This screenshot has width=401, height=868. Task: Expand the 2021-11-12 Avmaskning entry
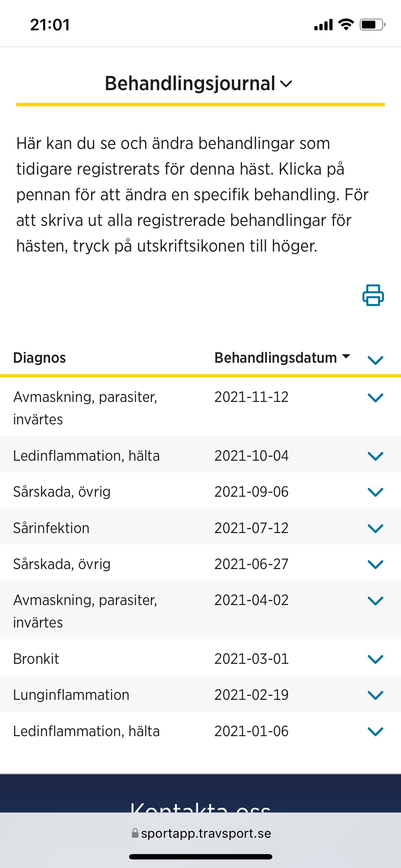click(x=375, y=397)
